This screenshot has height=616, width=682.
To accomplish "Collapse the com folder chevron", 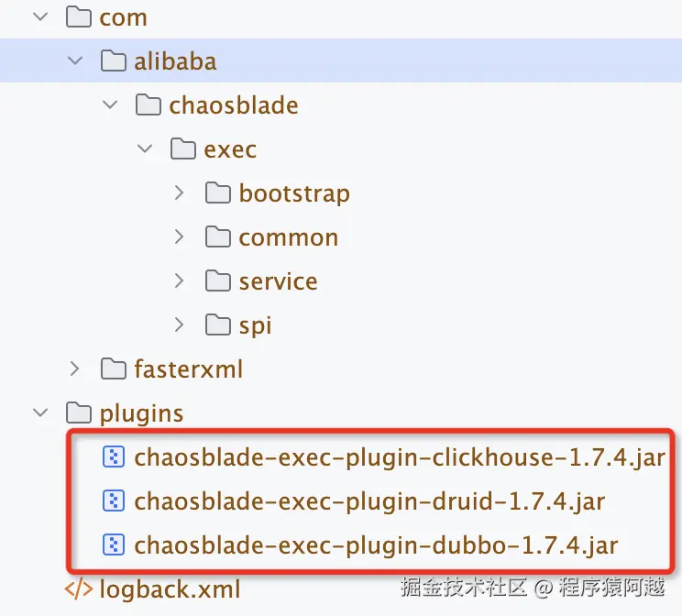I will click(40, 16).
